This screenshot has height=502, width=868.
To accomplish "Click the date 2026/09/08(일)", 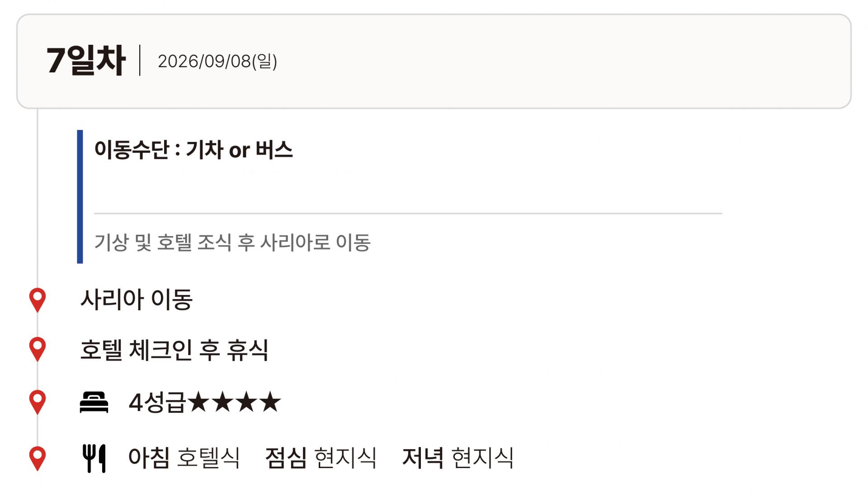I will (217, 62).
